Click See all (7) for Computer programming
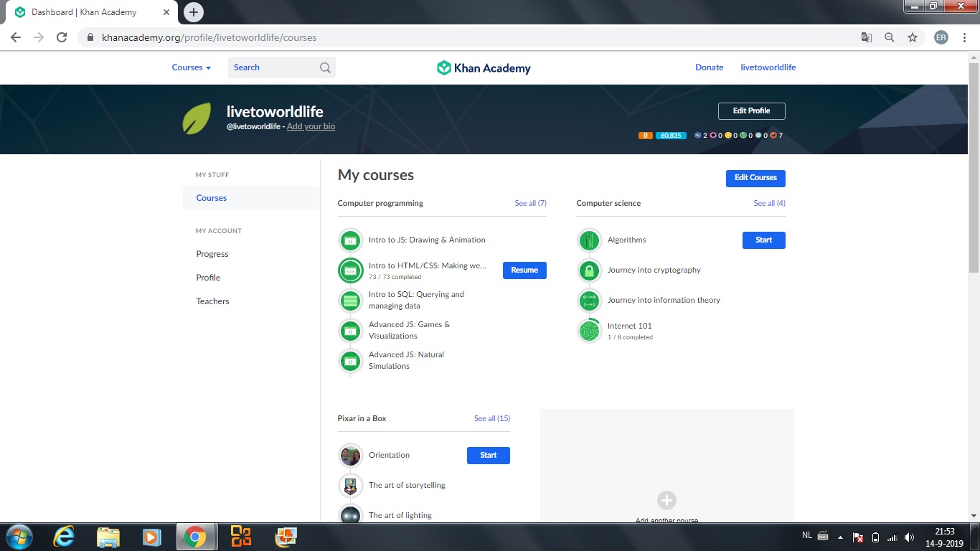Image resolution: width=980 pixels, height=551 pixels. point(530,204)
